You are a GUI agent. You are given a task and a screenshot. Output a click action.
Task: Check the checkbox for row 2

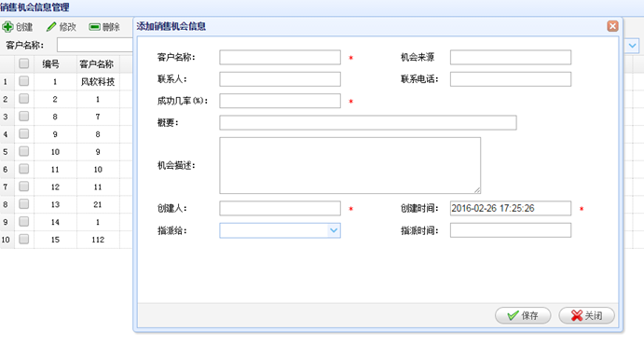(24, 99)
